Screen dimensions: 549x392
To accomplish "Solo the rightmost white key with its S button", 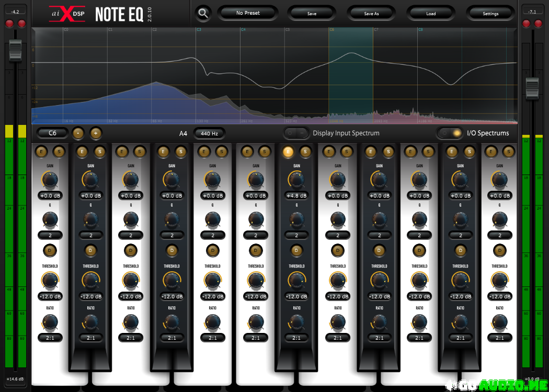I will pyautogui.click(x=508, y=152).
